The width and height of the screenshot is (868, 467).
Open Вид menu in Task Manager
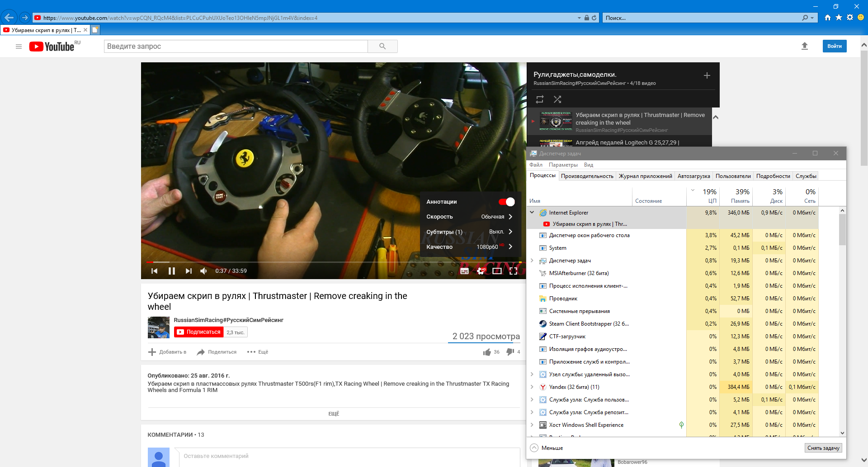coord(588,165)
